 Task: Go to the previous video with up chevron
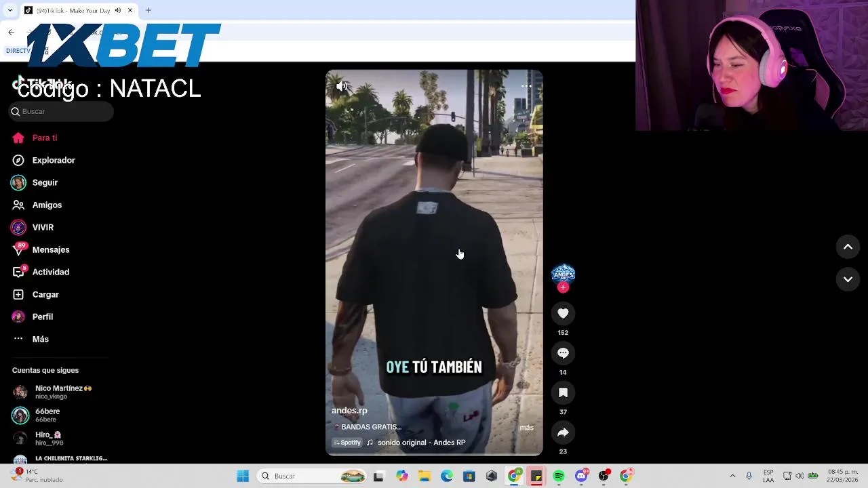tap(848, 247)
